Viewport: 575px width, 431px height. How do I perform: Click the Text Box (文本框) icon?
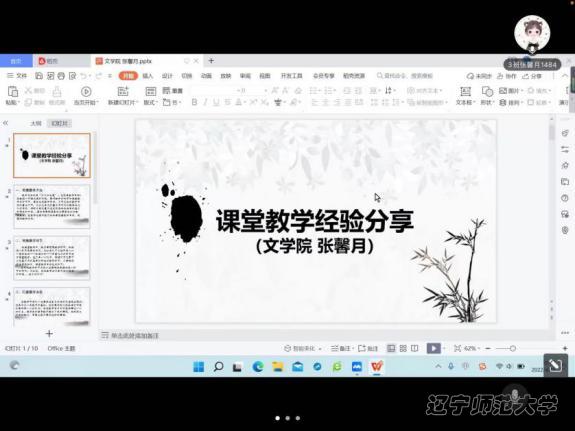465,91
